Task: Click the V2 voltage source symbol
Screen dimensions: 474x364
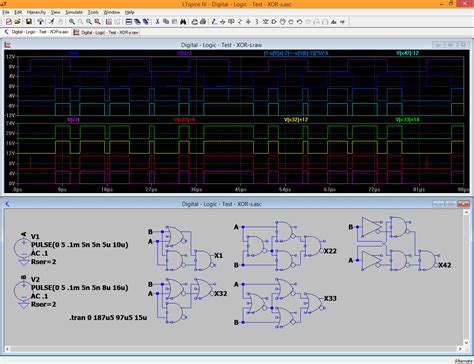Action: [x=23, y=291]
